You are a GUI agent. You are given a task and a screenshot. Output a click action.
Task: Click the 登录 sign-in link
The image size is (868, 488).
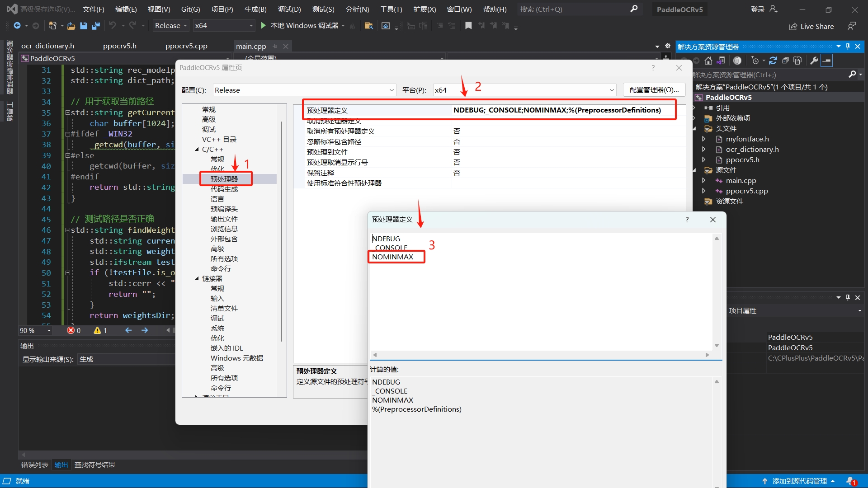757,9
